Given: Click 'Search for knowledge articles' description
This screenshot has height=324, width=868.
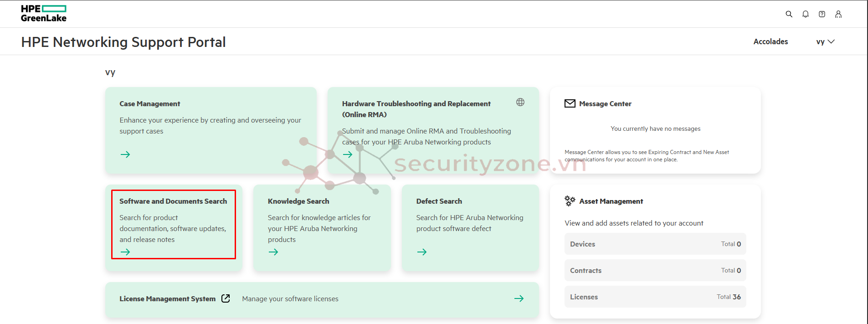Looking at the screenshot, I should [319, 229].
